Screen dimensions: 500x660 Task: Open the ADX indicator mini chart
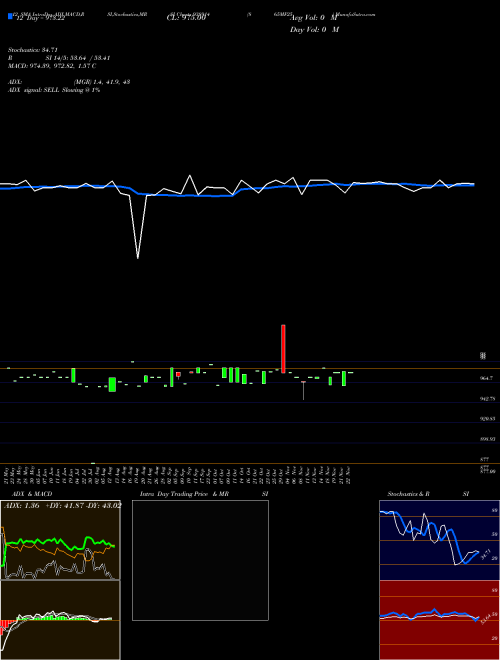tap(60, 540)
